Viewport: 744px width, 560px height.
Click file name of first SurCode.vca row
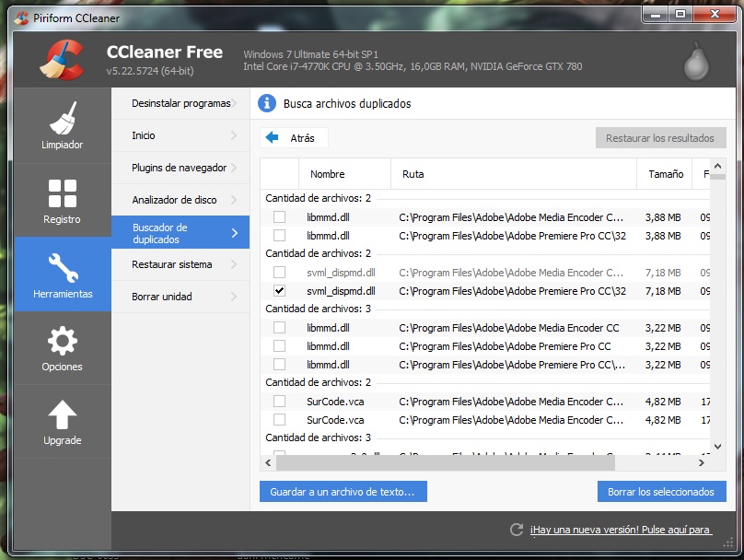[335, 402]
